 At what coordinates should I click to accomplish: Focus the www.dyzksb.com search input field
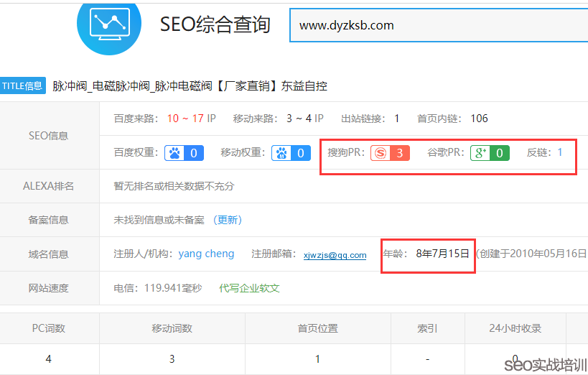coord(438,26)
